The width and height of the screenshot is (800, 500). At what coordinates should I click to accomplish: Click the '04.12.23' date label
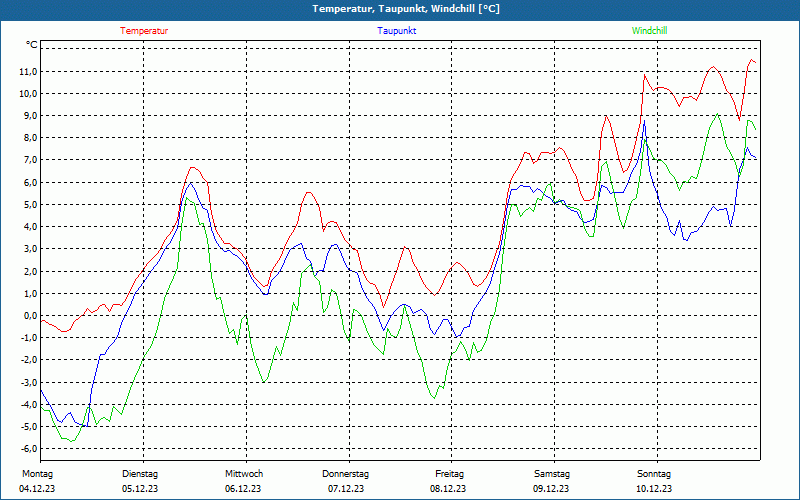[37, 489]
